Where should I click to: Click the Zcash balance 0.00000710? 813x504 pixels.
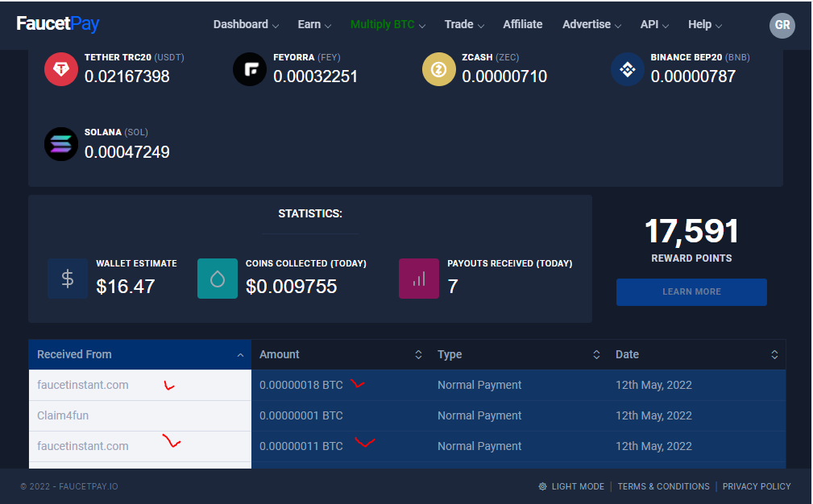(504, 76)
